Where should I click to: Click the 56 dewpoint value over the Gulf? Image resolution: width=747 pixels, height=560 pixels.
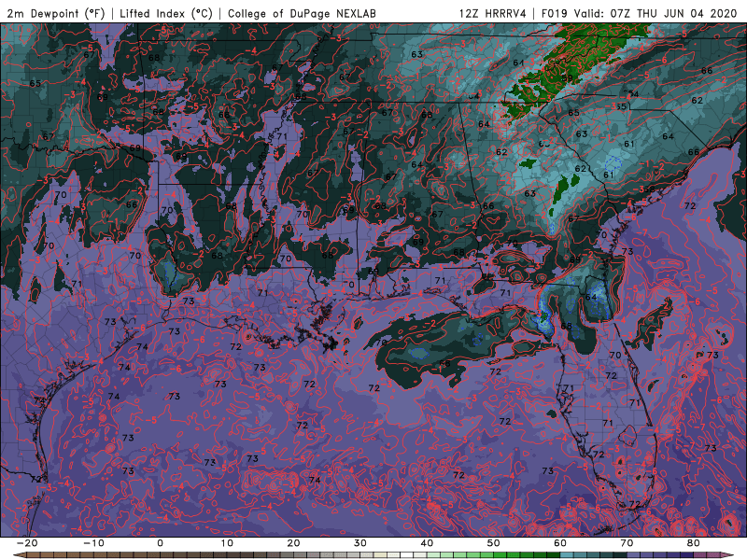[444, 364]
